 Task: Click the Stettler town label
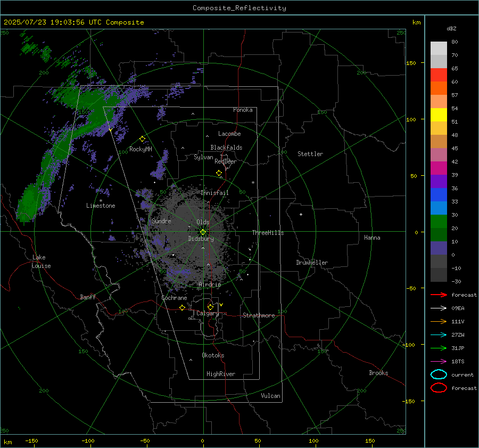(310, 154)
